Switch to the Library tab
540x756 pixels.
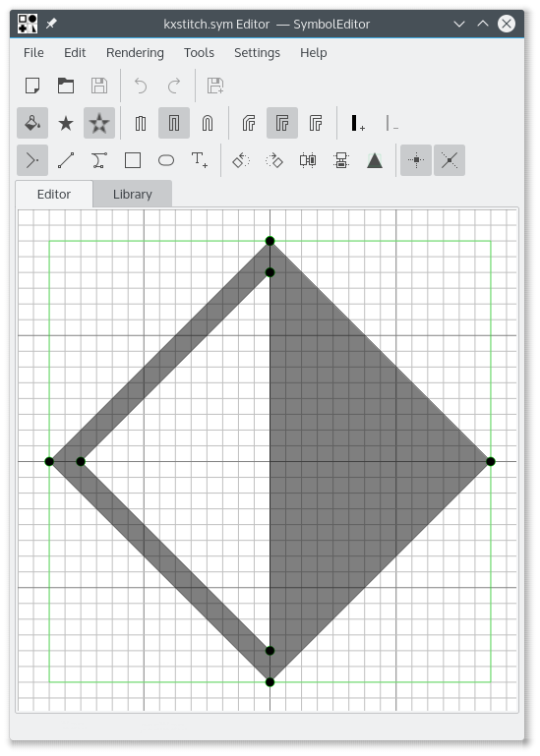tap(132, 195)
